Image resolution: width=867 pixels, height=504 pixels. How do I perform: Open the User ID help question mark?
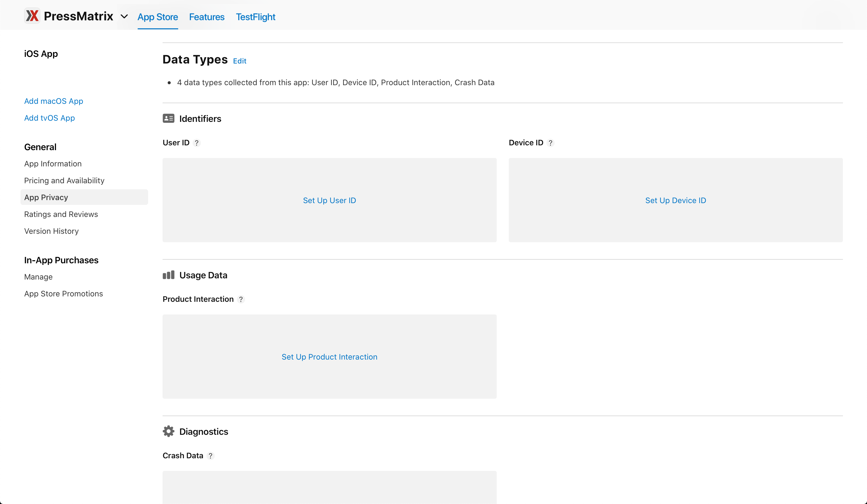pos(197,143)
